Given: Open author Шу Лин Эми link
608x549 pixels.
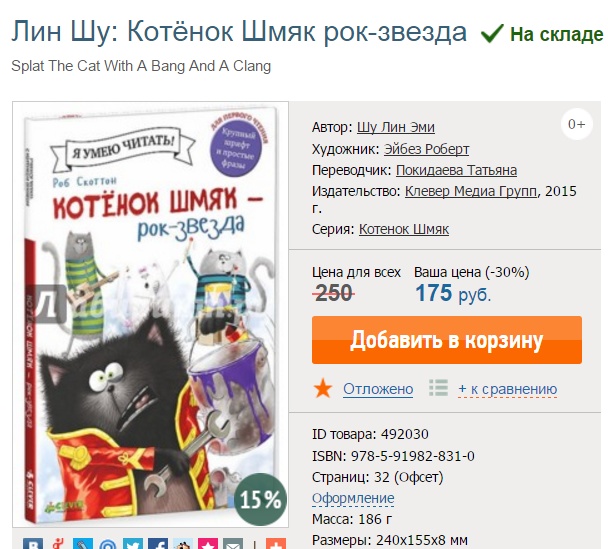Looking at the screenshot, I should pyautogui.click(x=396, y=127).
